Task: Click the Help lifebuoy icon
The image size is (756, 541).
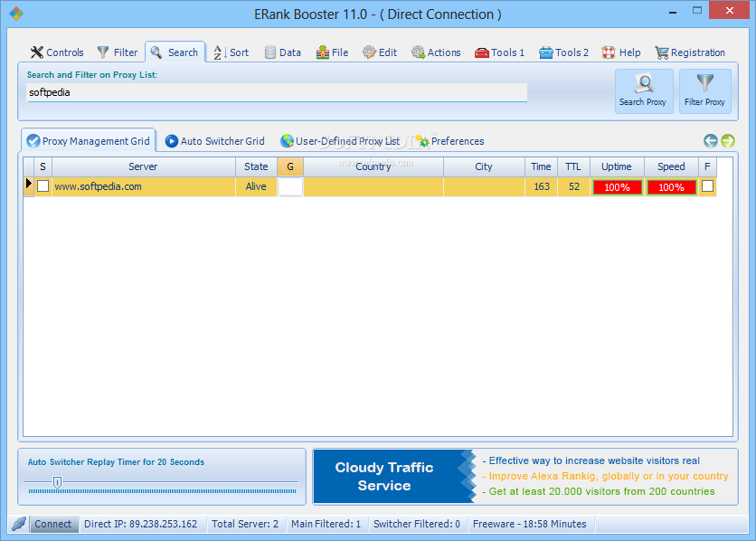Action: click(x=609, y=52)
